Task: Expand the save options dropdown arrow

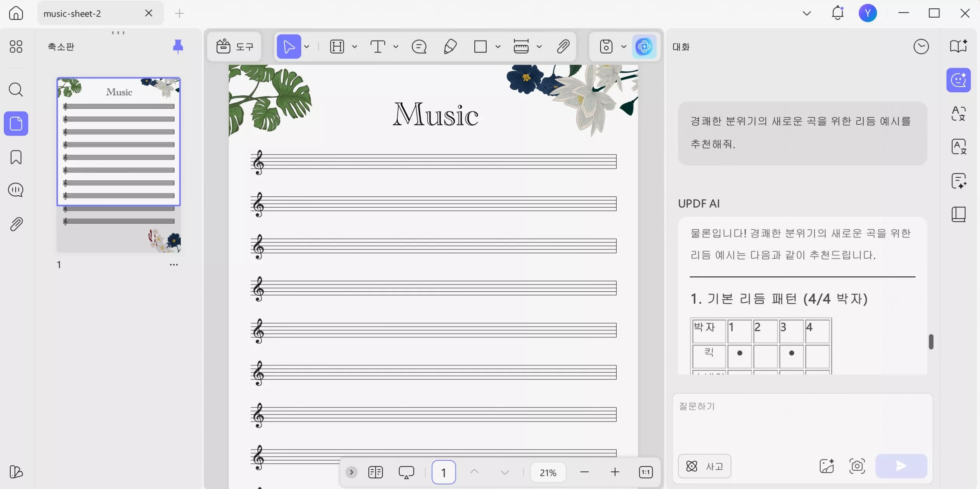Action: [x=624, y=47]
